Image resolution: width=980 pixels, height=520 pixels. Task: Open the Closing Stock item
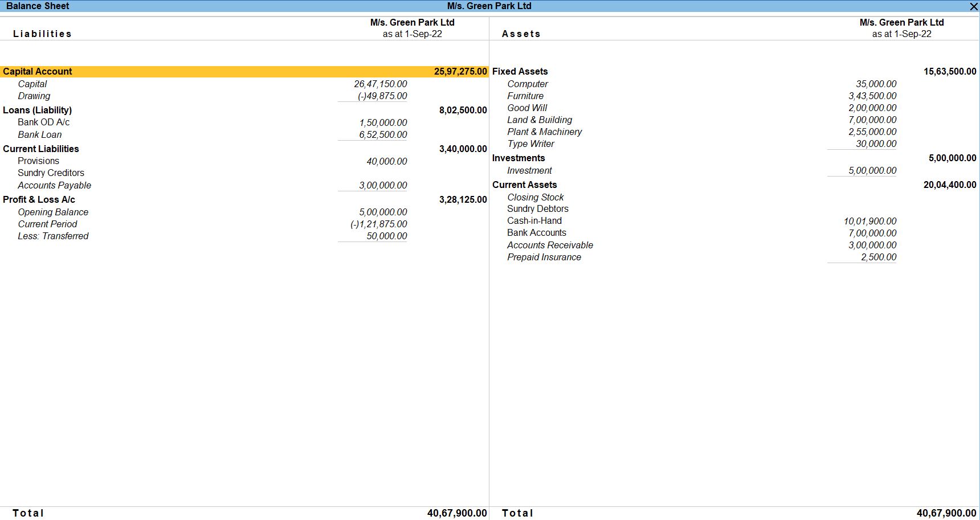(535, 198)
